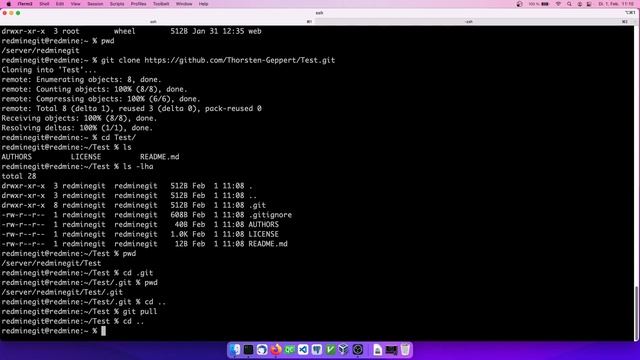Screen dimensions: 640x360
Task: Launch Firefox from the dock
Action: 276,349
